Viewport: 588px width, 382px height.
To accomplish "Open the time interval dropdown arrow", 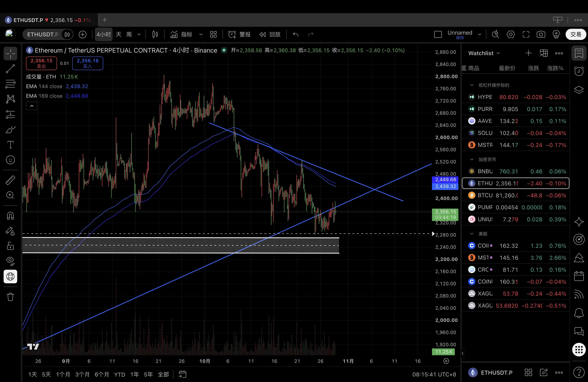I will coord(139,34).
